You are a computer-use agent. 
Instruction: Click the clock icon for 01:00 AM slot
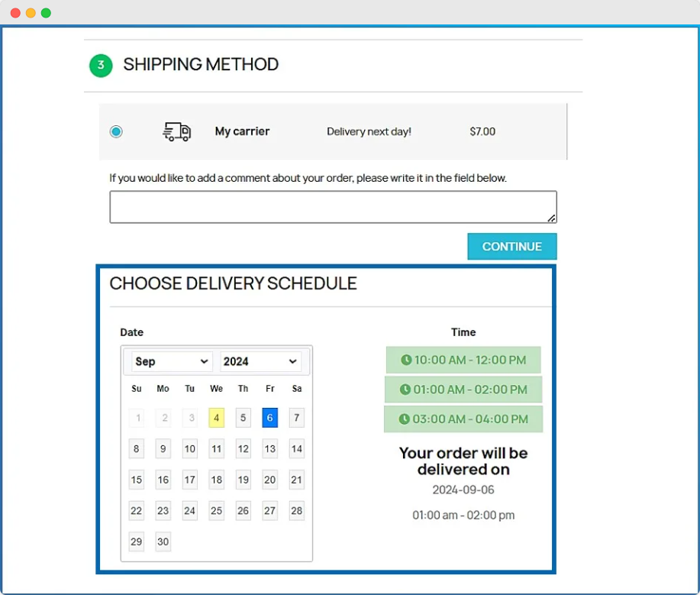405,390
